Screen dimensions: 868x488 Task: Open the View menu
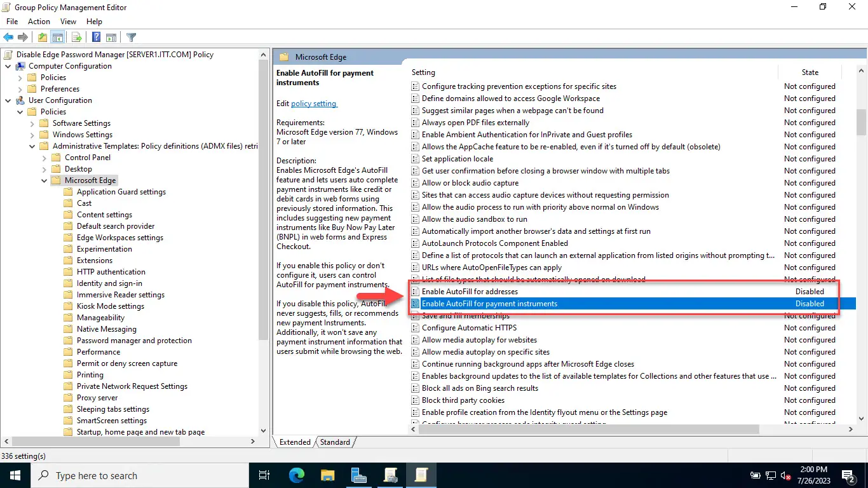[x=68, y=22]
